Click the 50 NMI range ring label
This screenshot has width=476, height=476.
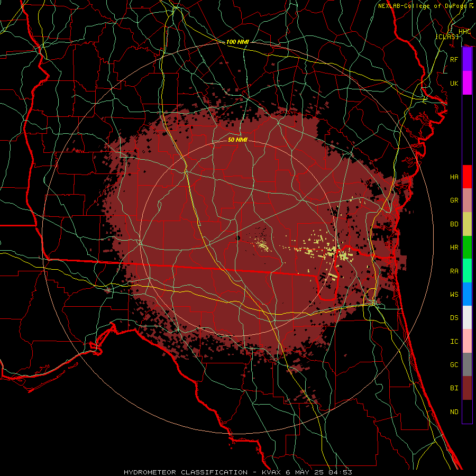pos(237,140)
